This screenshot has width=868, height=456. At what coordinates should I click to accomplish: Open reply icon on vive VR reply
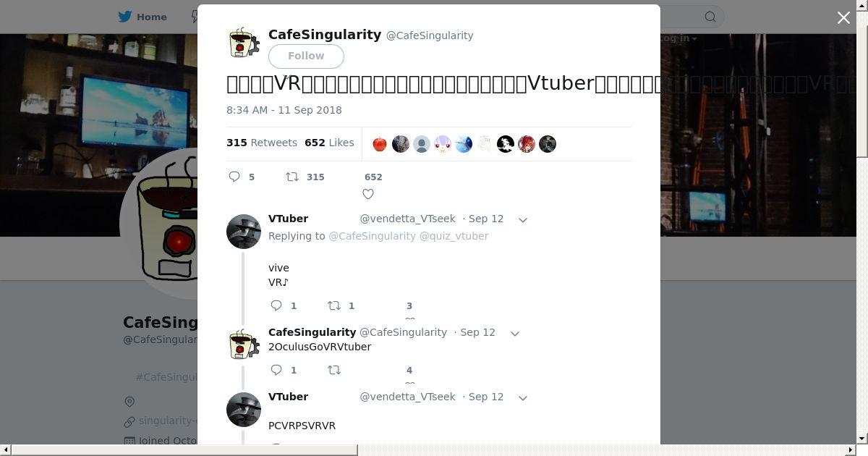276,305
